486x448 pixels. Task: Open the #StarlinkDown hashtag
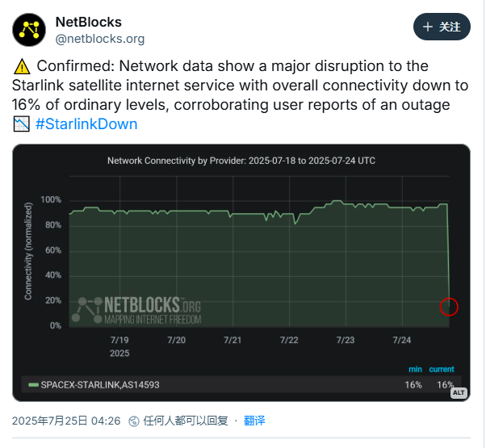click(x=86, y=124)
